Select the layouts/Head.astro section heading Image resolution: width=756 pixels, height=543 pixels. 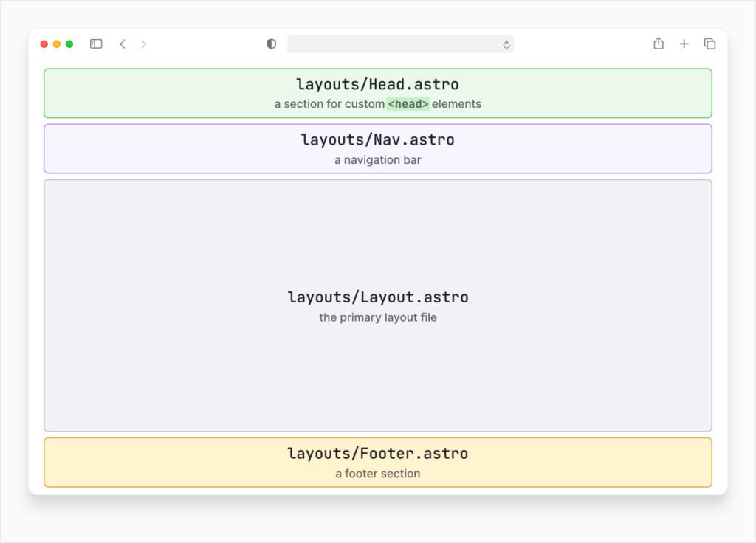(378, 84)
